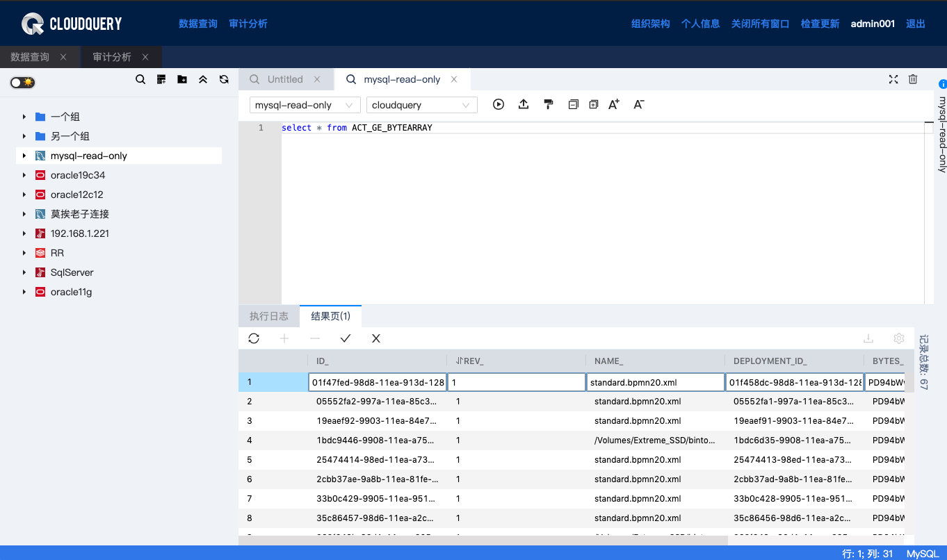Click 检查更新 to check for updates

click(x=820, y=23)
